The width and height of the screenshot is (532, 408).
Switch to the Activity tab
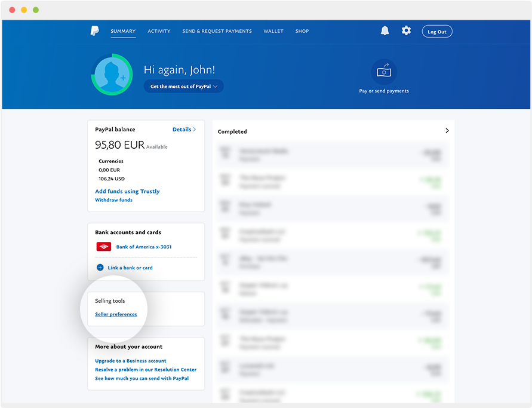tap(159, 30)
